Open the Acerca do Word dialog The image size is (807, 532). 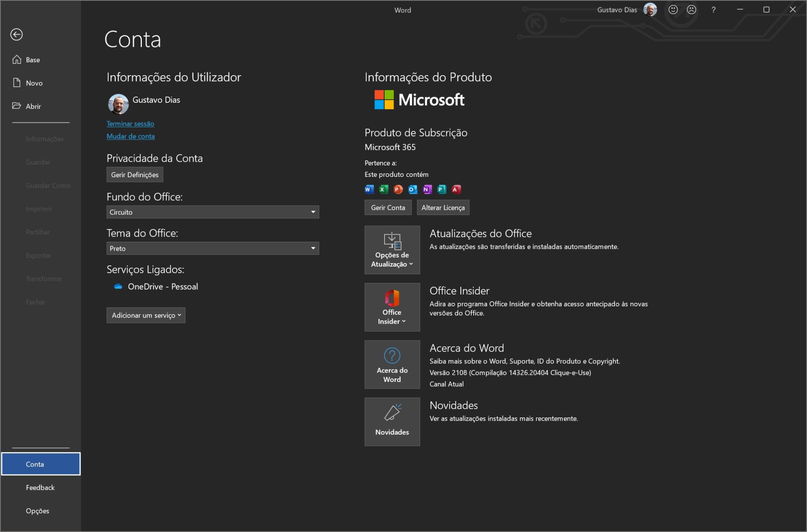pos(392,365)
